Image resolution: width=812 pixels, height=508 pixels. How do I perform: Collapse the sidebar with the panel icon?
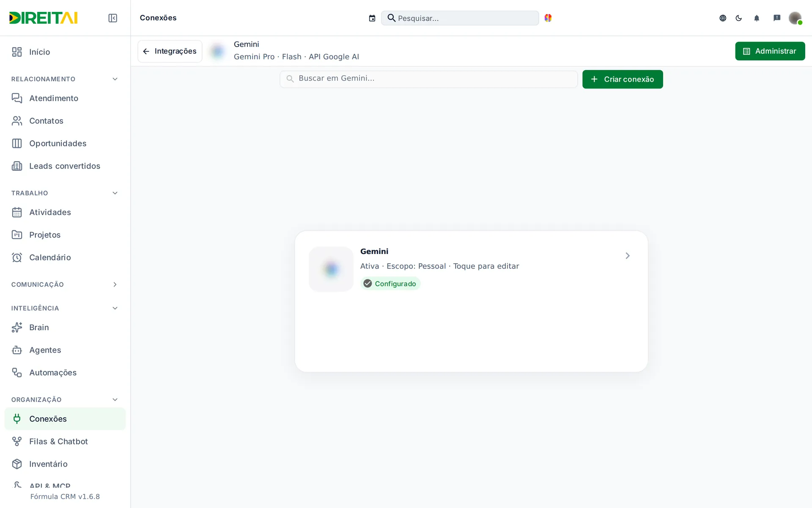pyautogui.click(x=112, y=18)
